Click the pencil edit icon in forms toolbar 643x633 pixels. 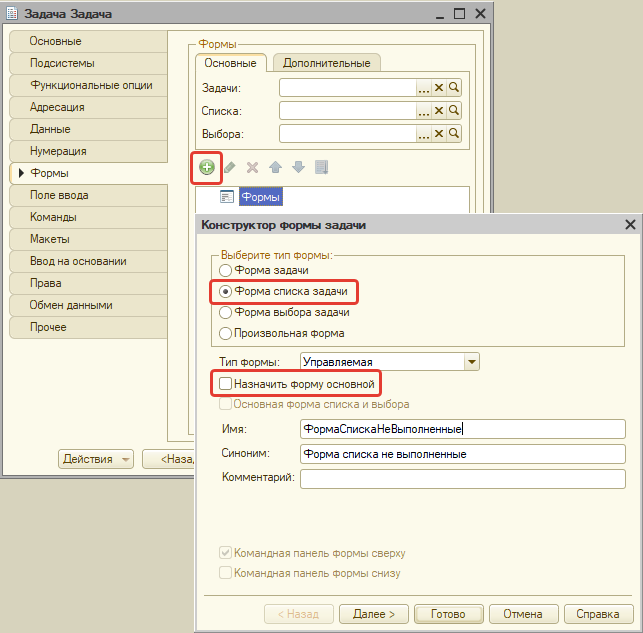tap(229, 167)
